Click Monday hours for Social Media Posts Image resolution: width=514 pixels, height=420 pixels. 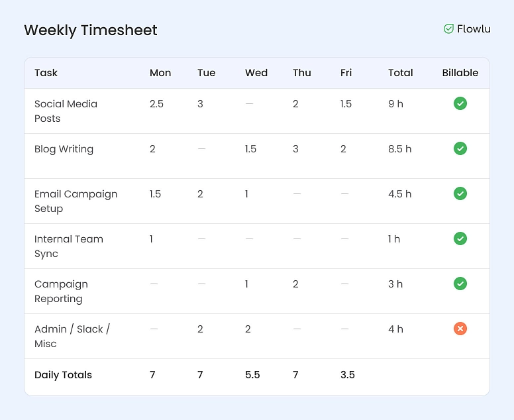click(x=156, y=104)
